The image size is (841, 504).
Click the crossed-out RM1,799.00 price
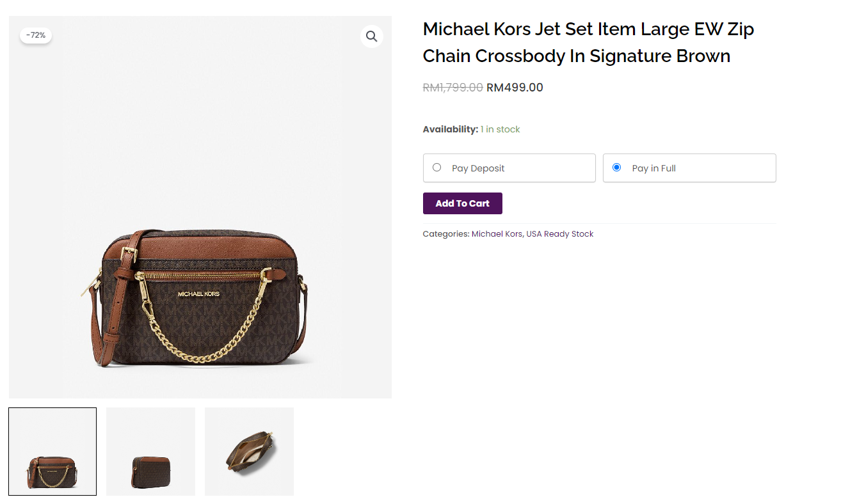453,88
